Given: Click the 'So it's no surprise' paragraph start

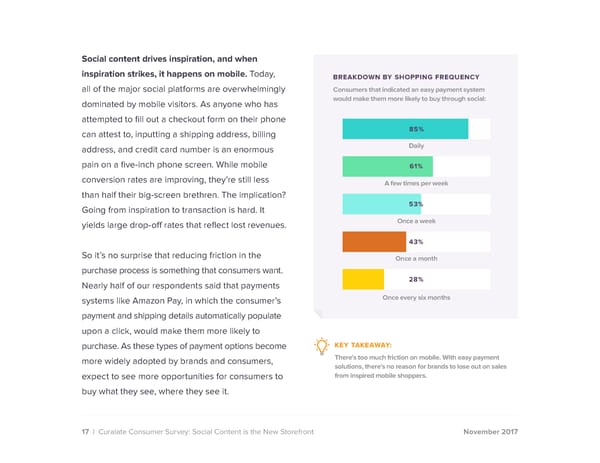Looking at the screenshot, I should 130,254.
